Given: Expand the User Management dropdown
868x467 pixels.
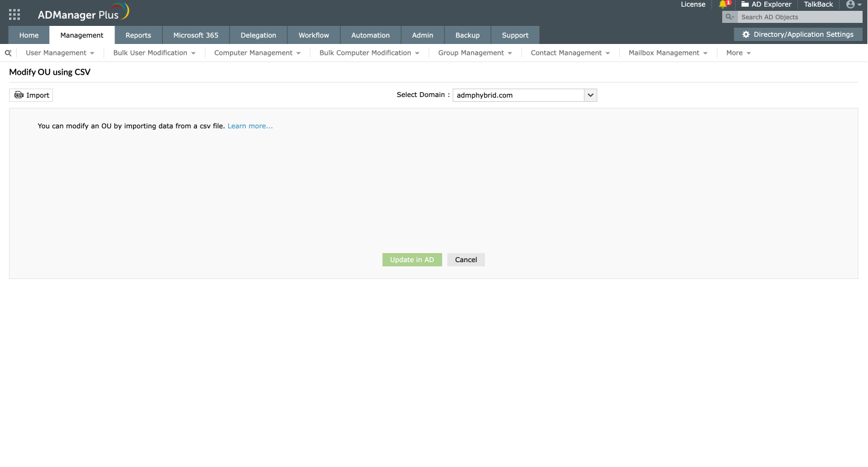Looking at the screenshot, I should pyautogui.click(x=60, y=53).
